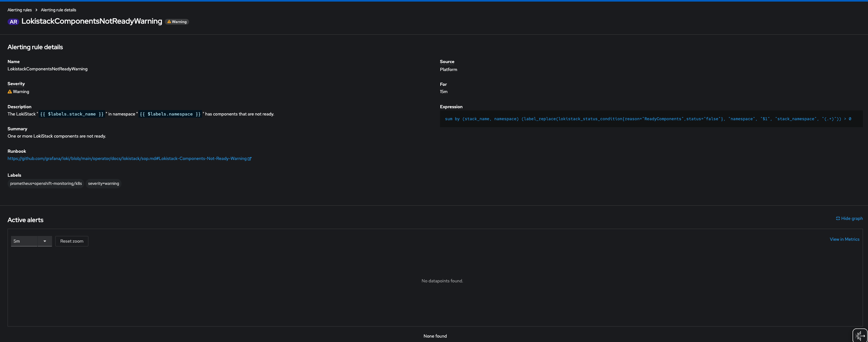Open the Lokistack runbook GitHub link
This screenshot has height=342, width=868.
tap(127, 159)
